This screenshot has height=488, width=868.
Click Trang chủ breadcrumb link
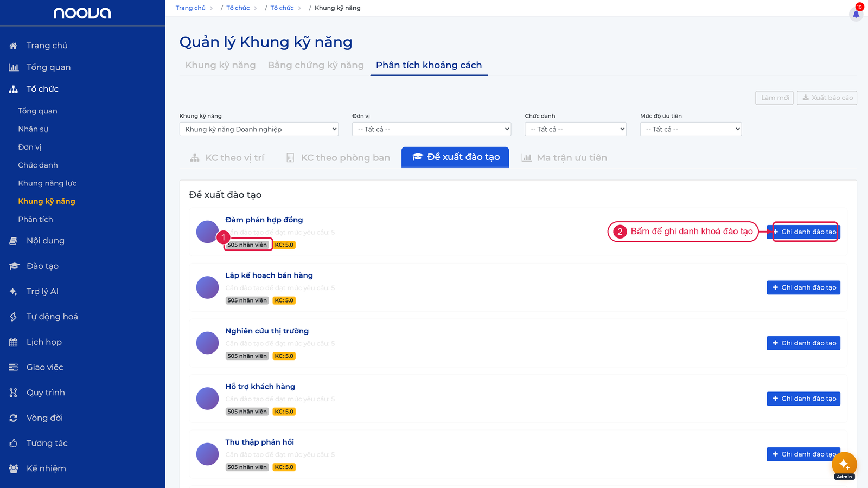coord(190,8)
